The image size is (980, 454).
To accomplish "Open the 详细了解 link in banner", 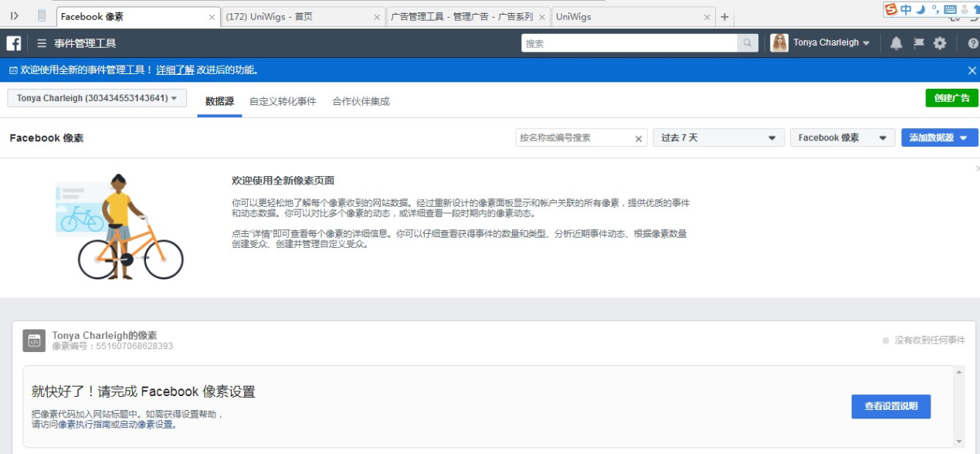I will click(175, 70).
